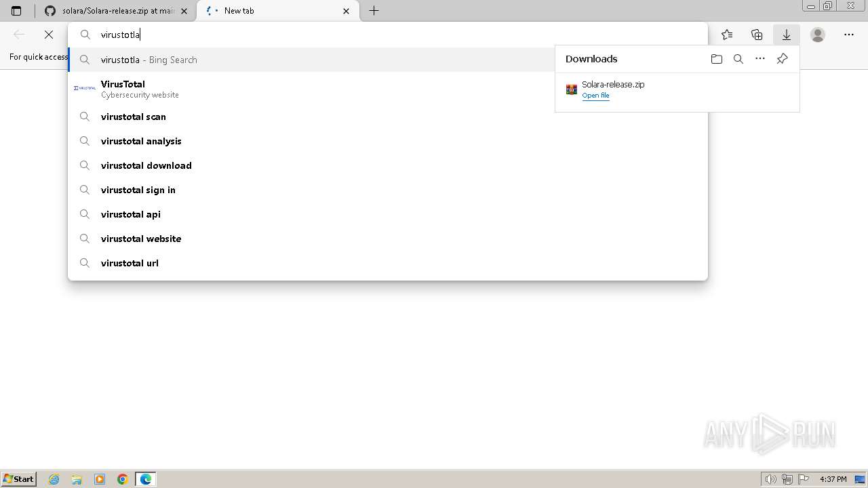Open the profile avatar icon

click(818, 35)
